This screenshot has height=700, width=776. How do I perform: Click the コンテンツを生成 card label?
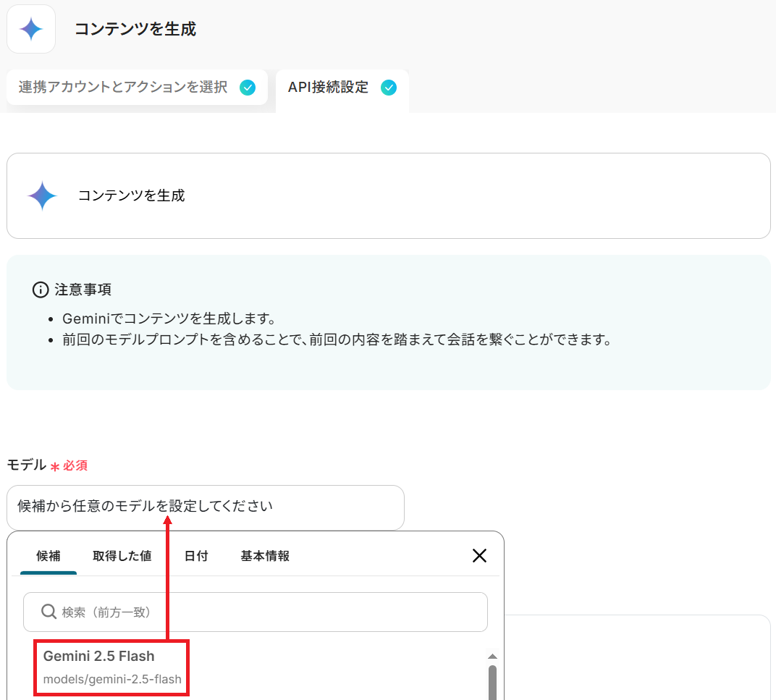(x=131, y=195)
